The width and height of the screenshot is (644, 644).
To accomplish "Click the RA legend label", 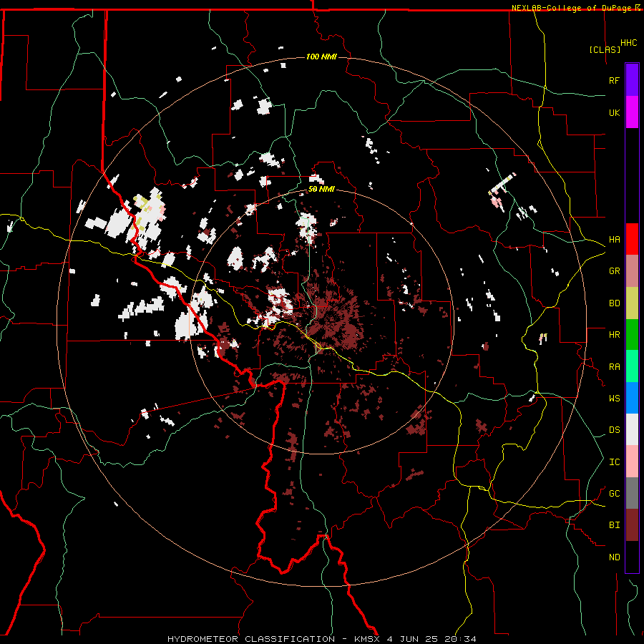I will (x=615, y=367).
